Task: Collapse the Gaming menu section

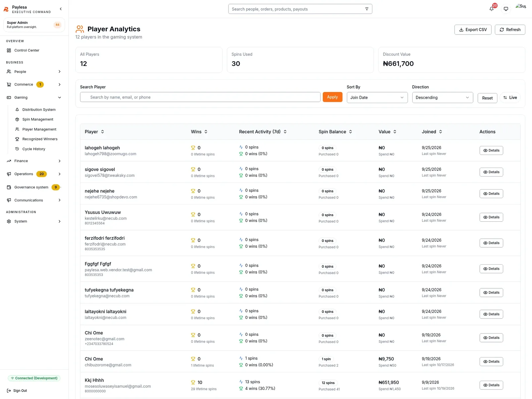Action: pyautogui.click(x=34, y=97)
